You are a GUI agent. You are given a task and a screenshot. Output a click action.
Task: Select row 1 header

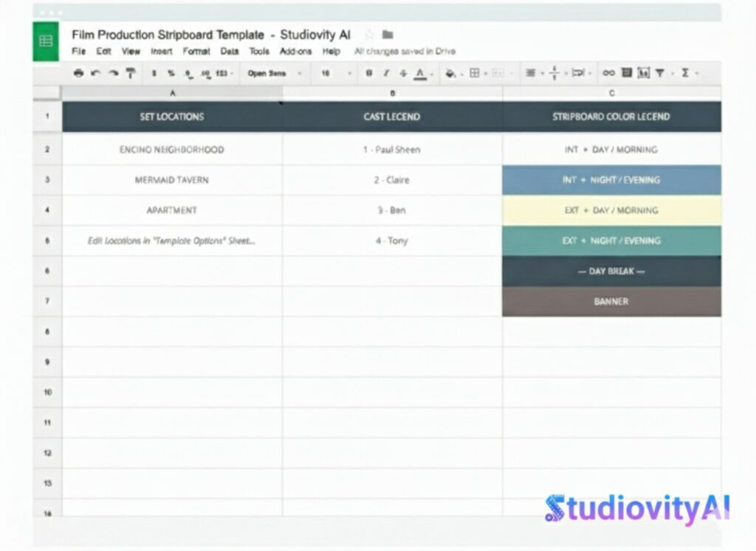47,116
